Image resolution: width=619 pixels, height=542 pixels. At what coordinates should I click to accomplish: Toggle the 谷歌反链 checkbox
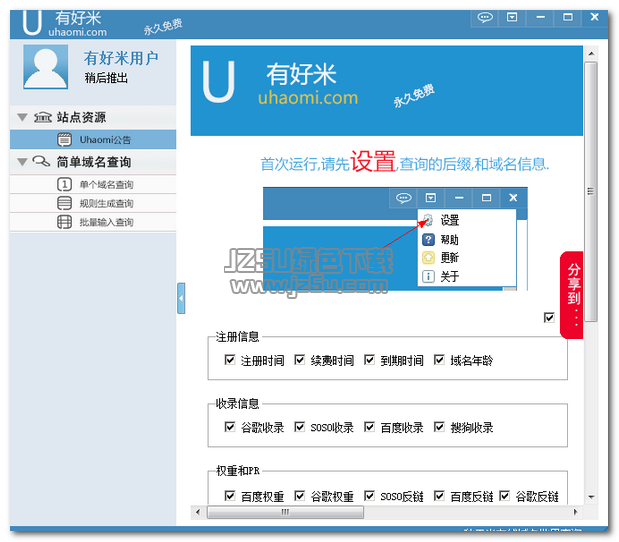[505, 495]
